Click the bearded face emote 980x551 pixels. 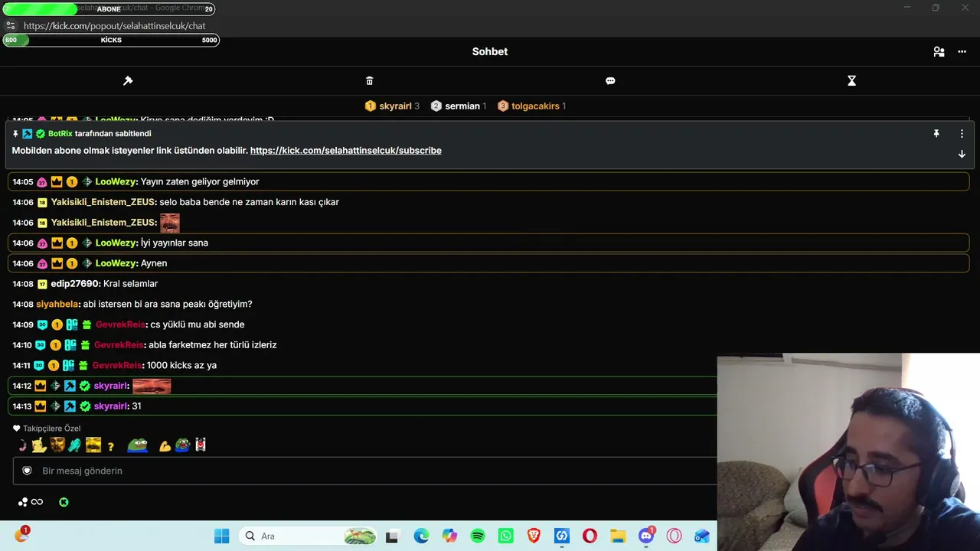point(57,445)
